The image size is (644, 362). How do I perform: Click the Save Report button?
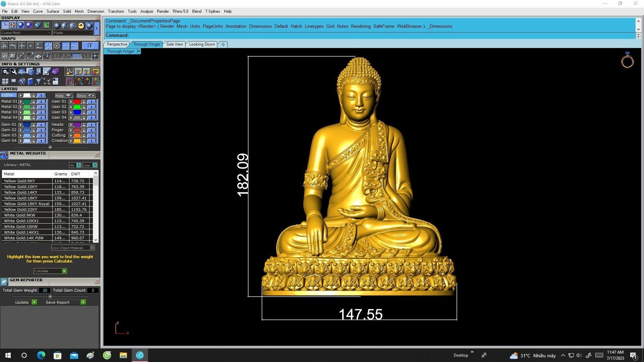tap(65, 302)
